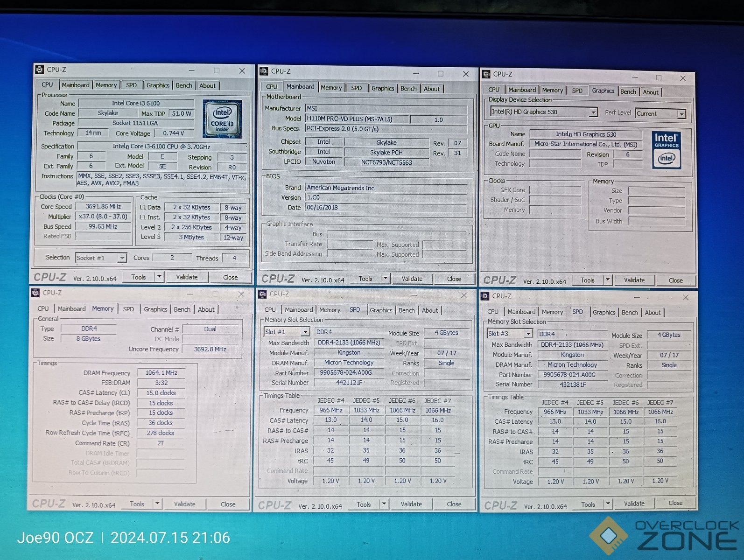The image size is (744, 560).
Task: Click the Uncore Frequency value 3692.8 MHz
Action: click(210, 349)
